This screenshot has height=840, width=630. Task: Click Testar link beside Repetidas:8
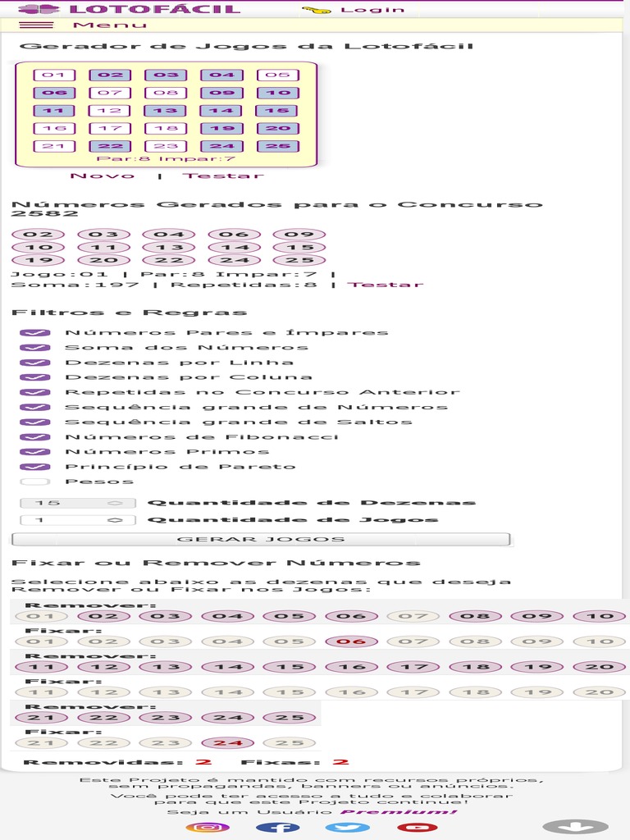point(386,285)
